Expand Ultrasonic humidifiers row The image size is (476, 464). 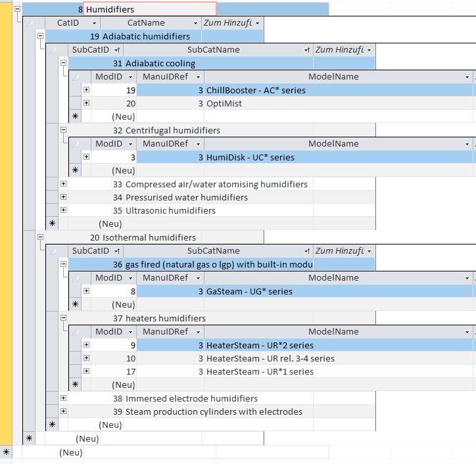(x=64, y=210)
